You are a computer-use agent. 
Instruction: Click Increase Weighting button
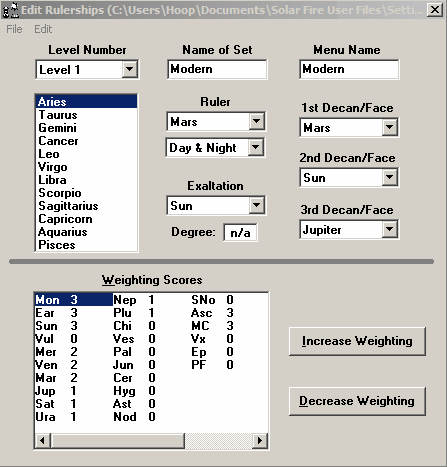(x=357, y=341)
